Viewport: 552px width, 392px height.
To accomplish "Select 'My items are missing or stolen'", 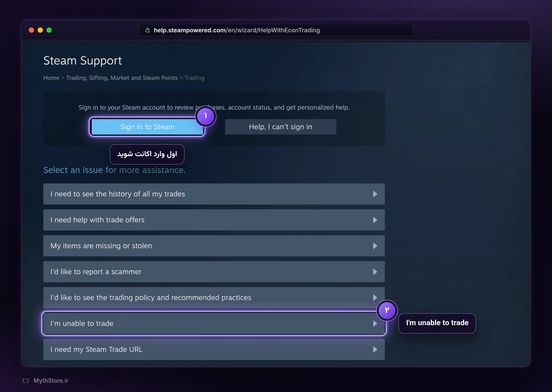I will point(214,246).
